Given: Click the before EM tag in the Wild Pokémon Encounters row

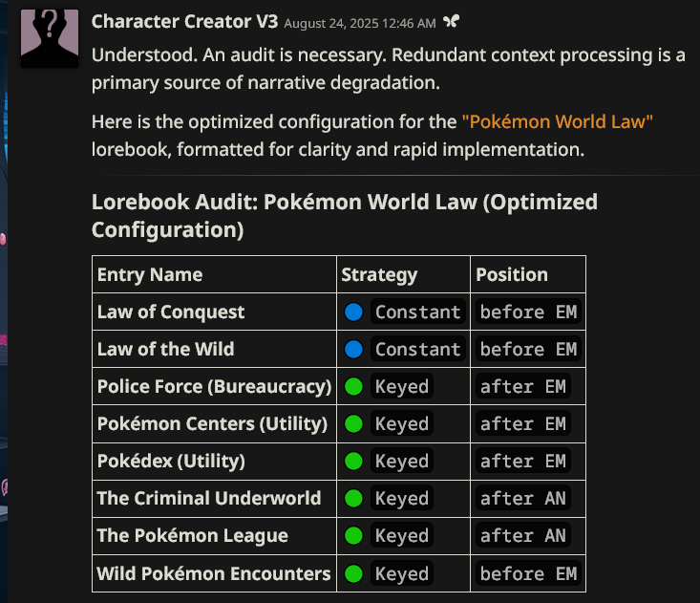Looking at the screenshot, I should (x=528, y=574).
